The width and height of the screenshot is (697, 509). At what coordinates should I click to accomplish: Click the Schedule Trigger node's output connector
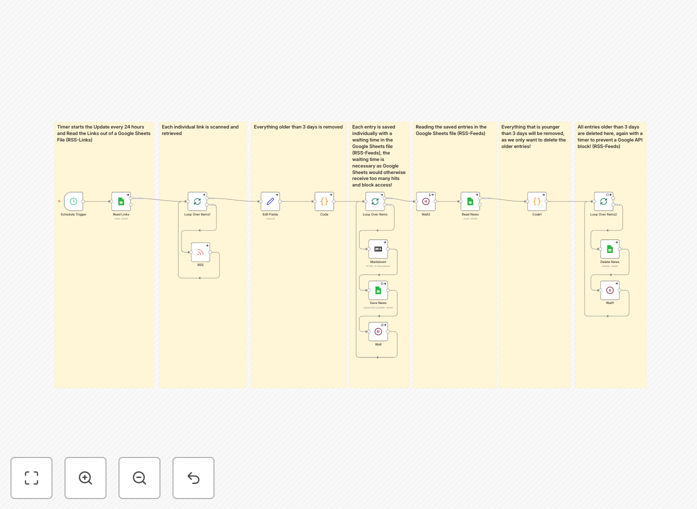pos(84,201)
